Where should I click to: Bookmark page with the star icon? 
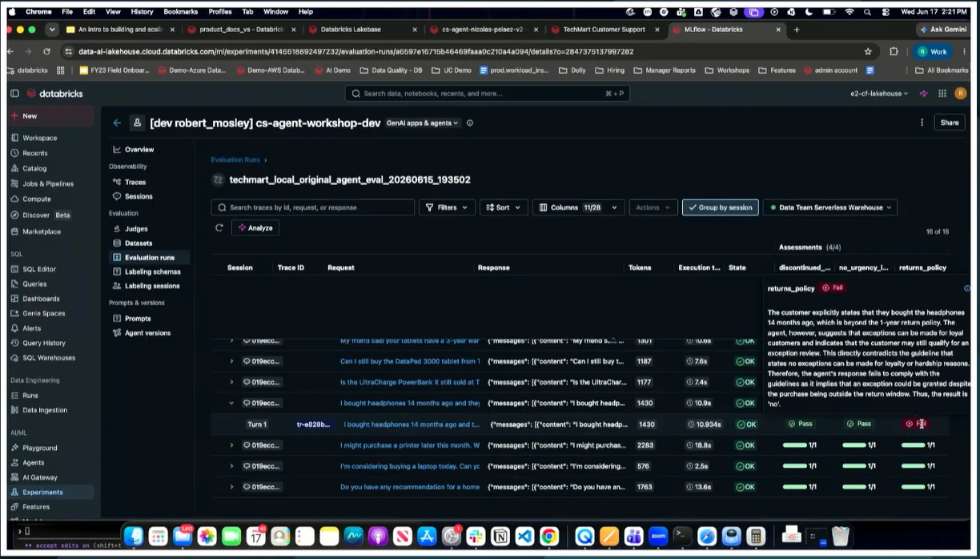868,51
